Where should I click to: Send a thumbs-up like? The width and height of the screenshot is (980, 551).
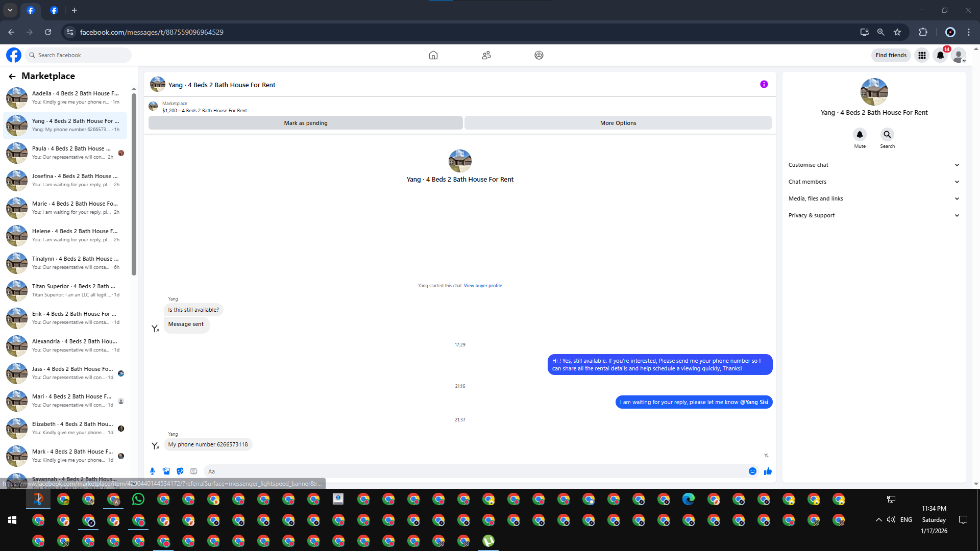pos(768,471)
